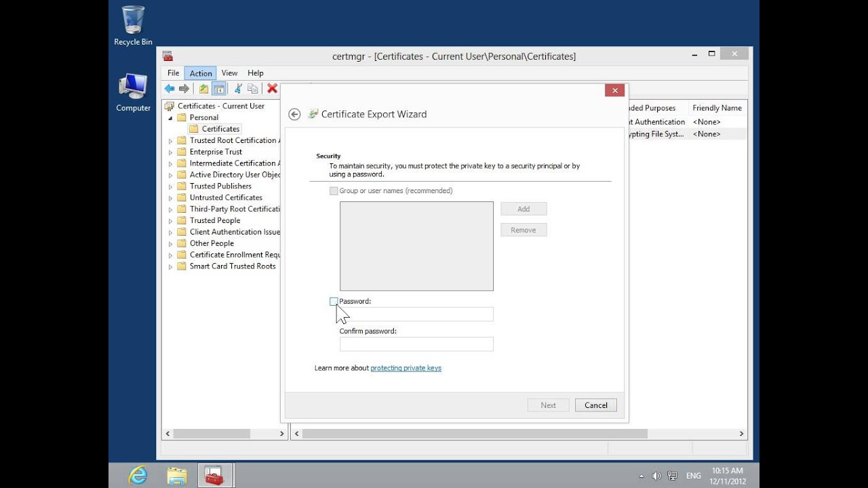868x488 pixels.
Task: Click the Add button beside user list
Action: [524, 209]
